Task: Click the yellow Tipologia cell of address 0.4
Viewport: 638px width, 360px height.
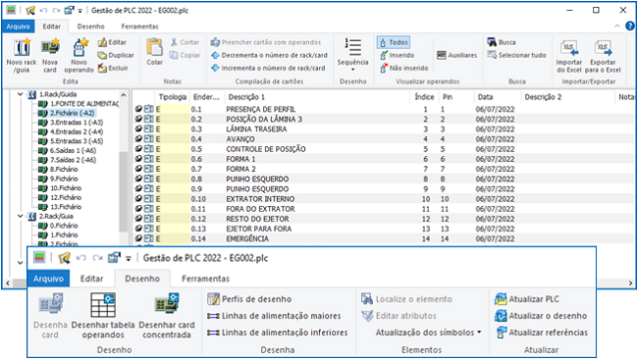Action: (173, 139)
